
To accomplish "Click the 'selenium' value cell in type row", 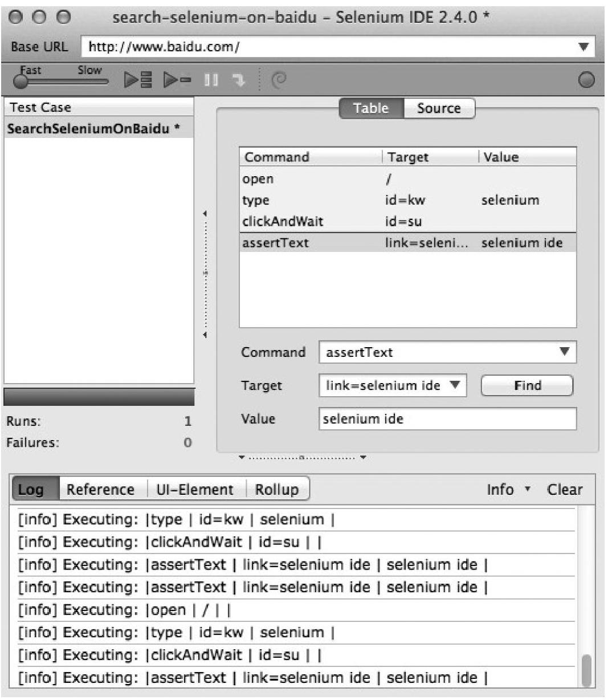I will pyautogui.click(x=510, y=200).
